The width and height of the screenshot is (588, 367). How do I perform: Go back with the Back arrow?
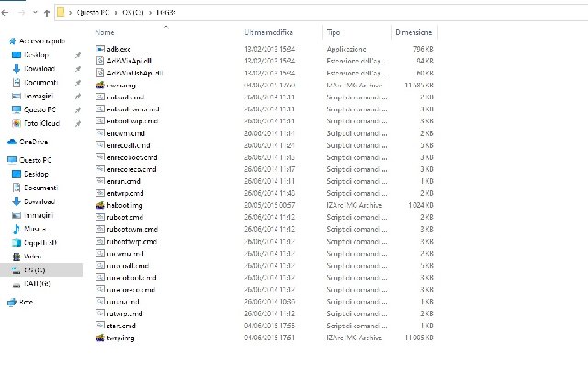tap(5, 13)
